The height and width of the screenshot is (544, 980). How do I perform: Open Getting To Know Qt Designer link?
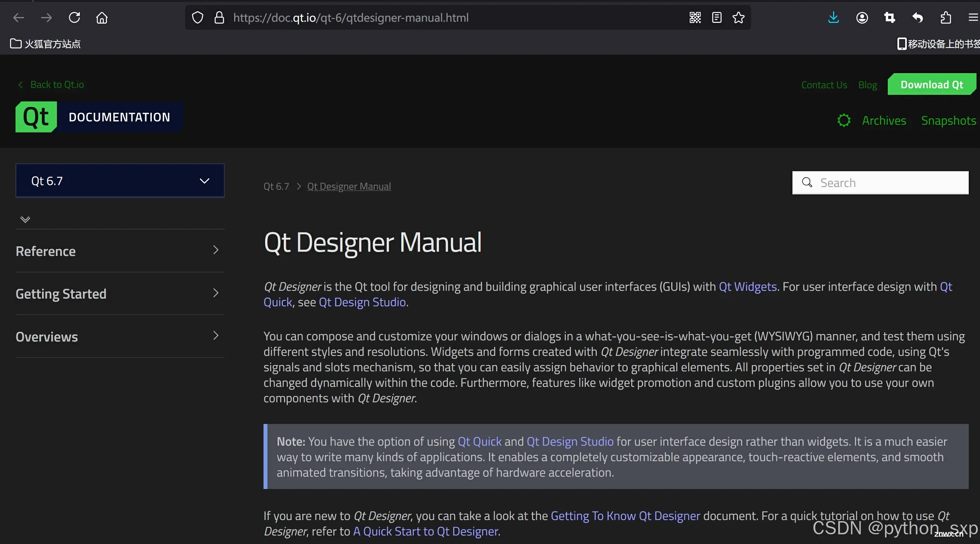click(625, 516)
